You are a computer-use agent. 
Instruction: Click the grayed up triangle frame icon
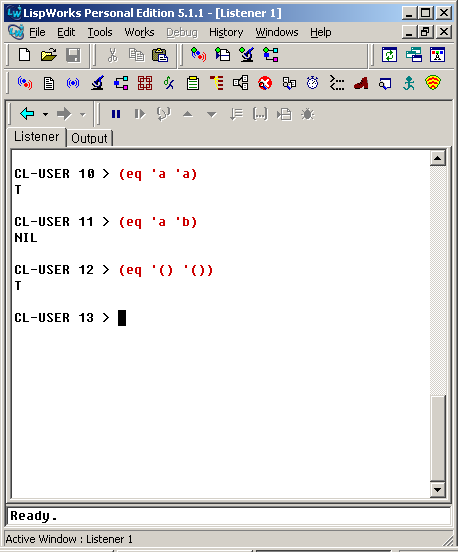click(x=188, y=114)
